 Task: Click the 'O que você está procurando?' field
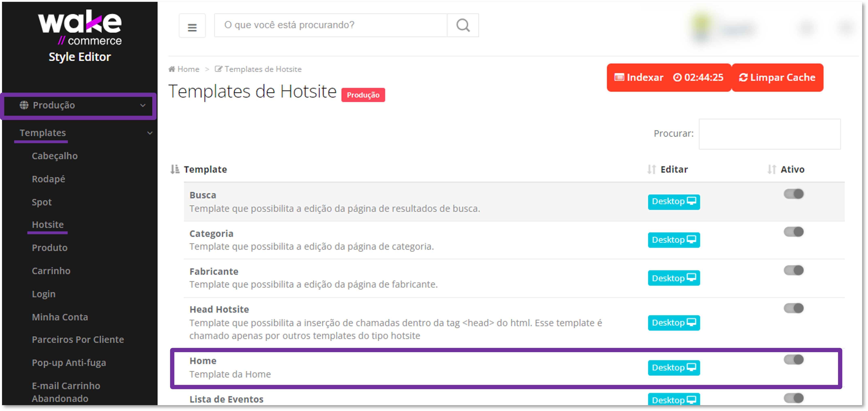(331, 25)
